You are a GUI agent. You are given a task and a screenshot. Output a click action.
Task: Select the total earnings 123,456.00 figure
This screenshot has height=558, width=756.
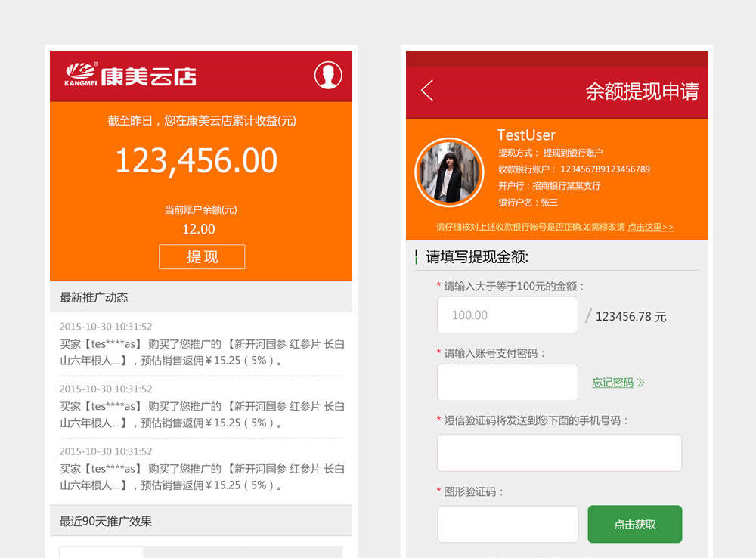[197, 160]
